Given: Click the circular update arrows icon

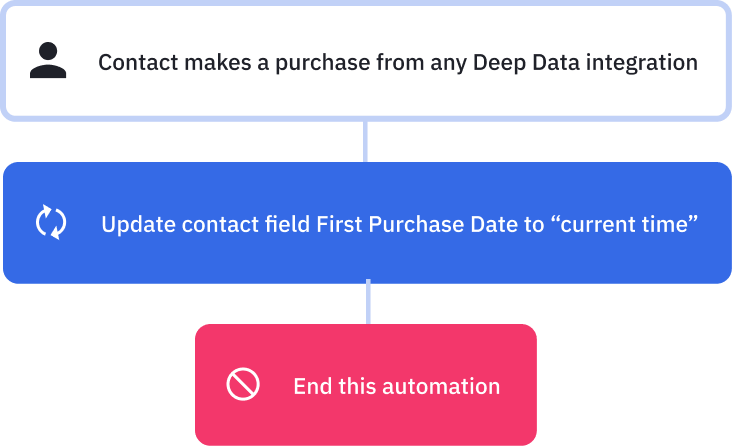Looking at the screenshot, I should click(50, 223).
